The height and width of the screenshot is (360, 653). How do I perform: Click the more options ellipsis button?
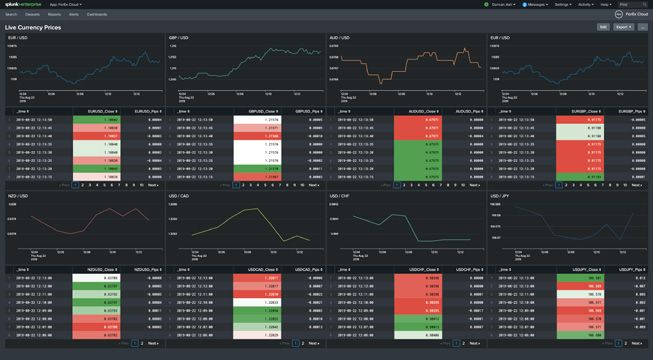(x=643, y=27)
